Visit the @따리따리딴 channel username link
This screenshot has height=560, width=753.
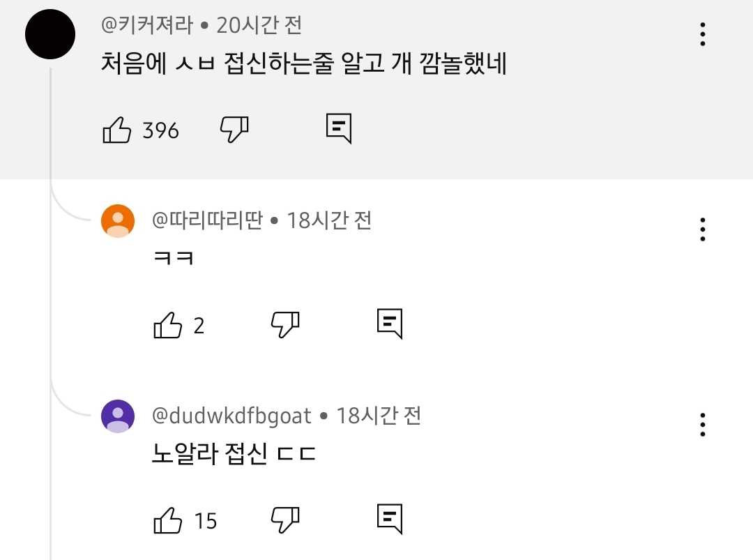point(207,221)
